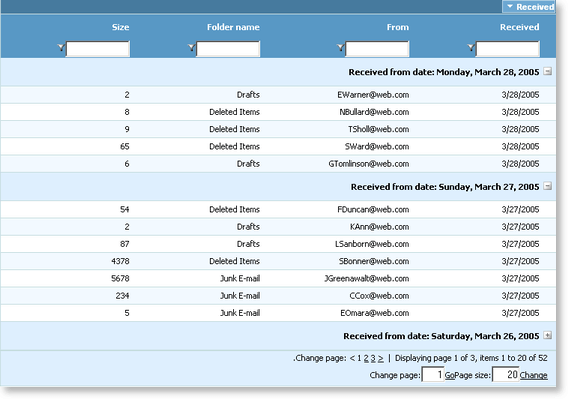
Task: Select the CCox@web.com cell
Action: [x=379, y=296]
